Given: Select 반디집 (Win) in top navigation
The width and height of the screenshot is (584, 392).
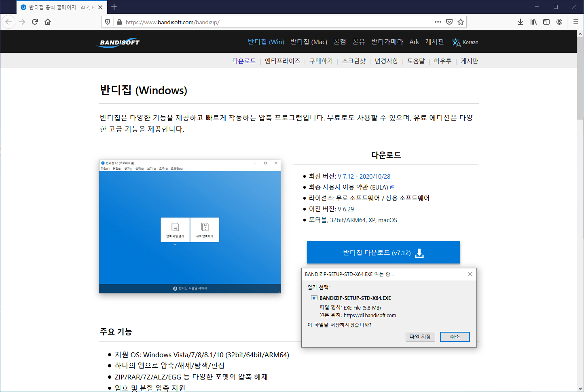Looking at the screenshot, I should click(266, 42).
